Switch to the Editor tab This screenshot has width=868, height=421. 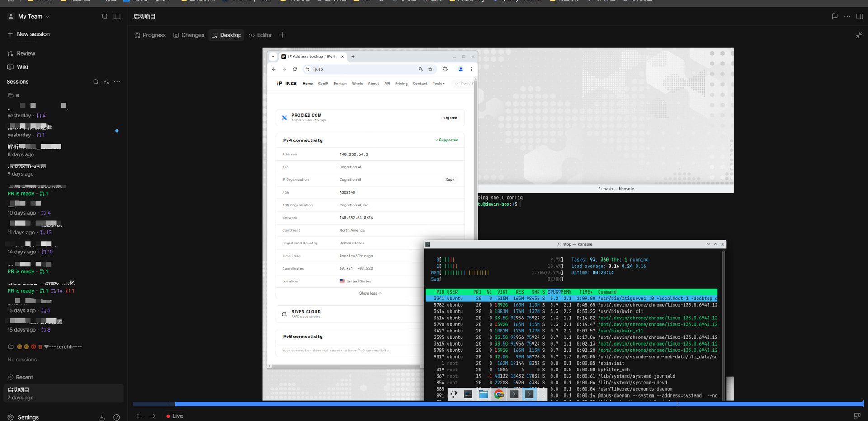pos(260,35)
